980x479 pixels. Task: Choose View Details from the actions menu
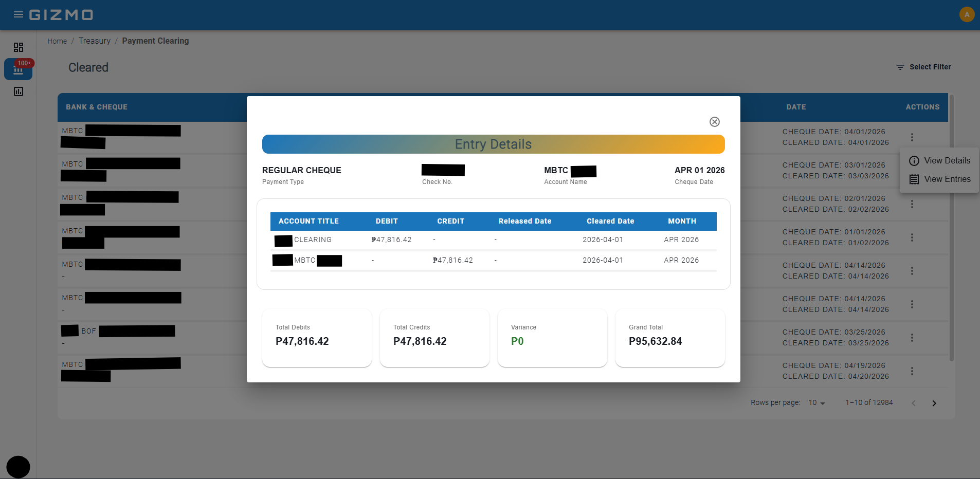pos(939,160)
